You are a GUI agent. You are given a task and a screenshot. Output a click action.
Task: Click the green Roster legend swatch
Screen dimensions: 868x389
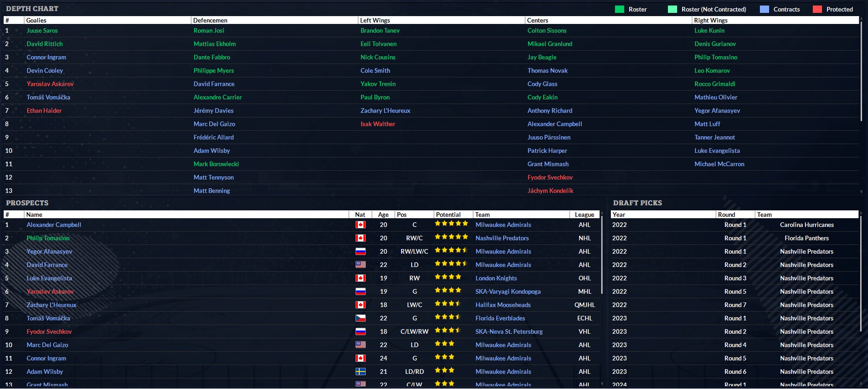coord(619,9)
